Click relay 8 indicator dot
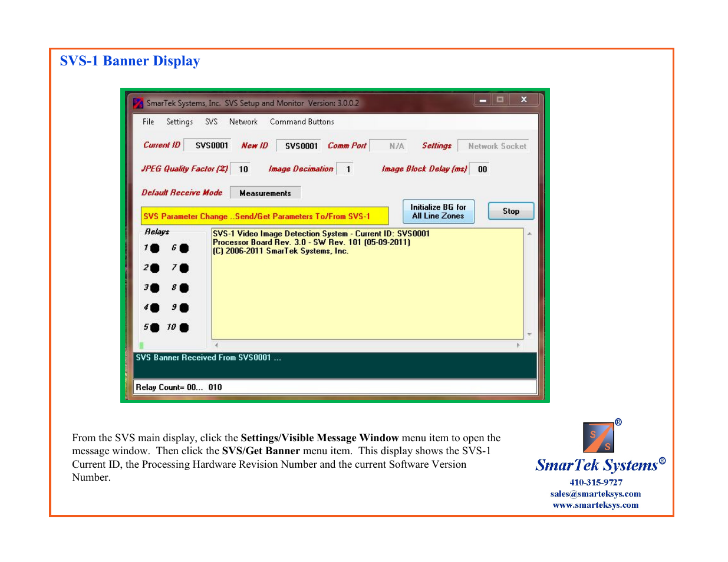Screen dimensions: 728x562 pyautogui.click(x=184, y=288)
